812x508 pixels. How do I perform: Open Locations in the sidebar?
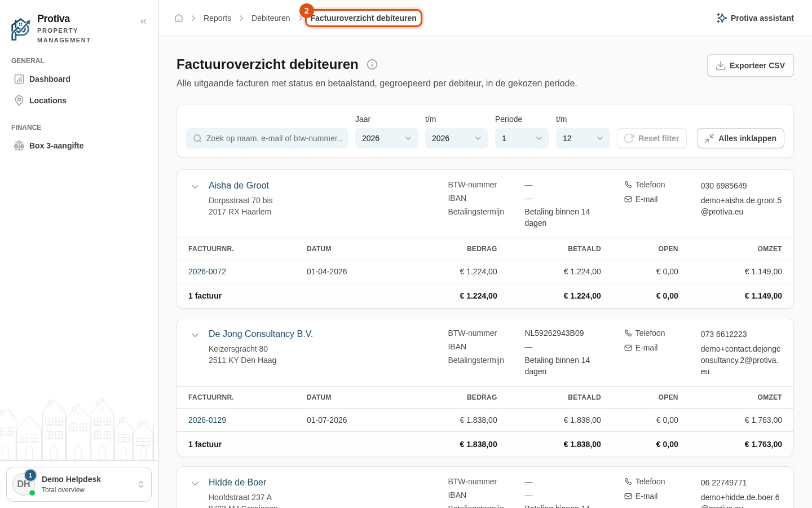(79, 100)
